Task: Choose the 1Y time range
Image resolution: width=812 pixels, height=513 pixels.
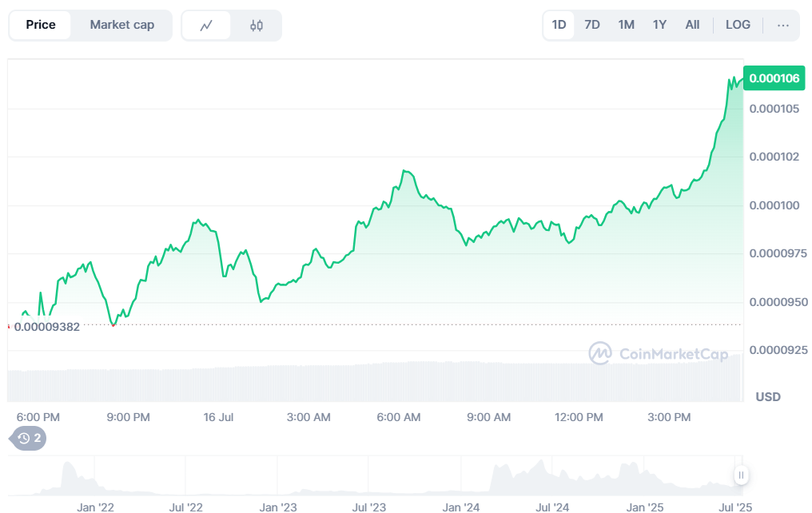Action: click(659, 25)
